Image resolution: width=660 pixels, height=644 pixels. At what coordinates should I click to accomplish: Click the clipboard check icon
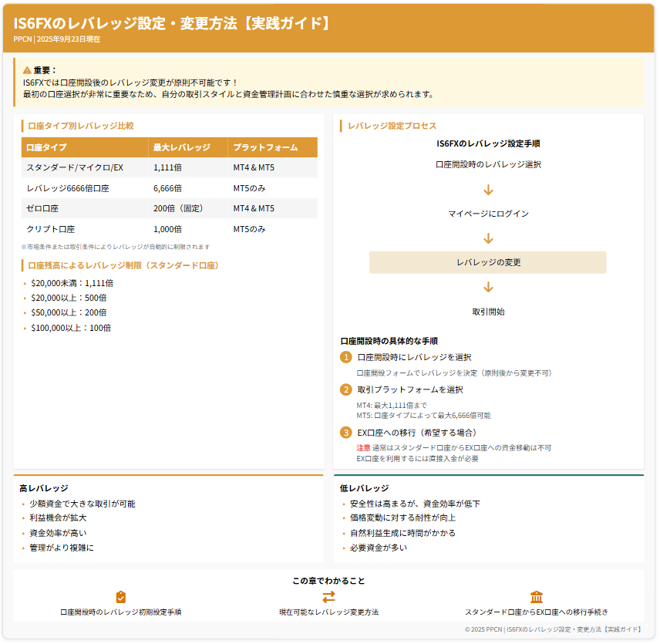coord(120,597)
